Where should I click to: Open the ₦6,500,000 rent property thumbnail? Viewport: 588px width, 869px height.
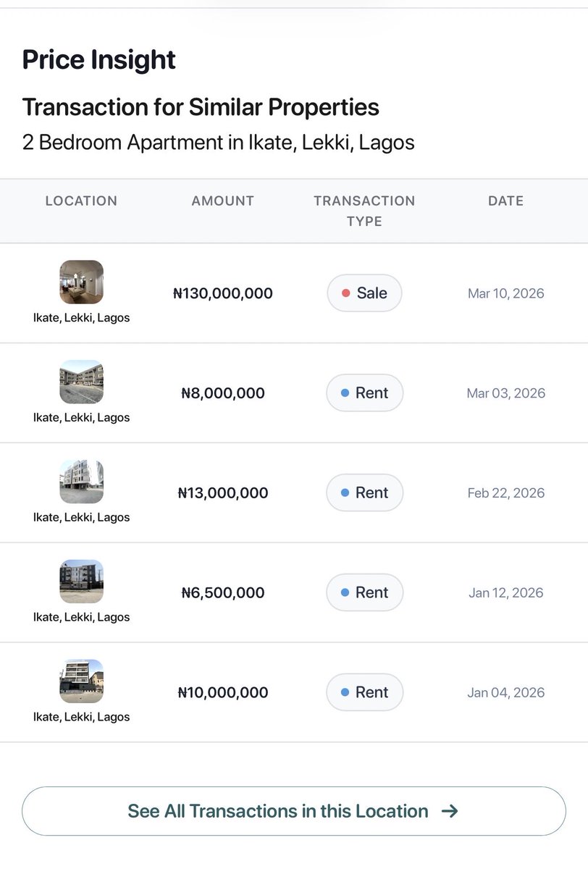pyautogui.click(x=81, y=582)
